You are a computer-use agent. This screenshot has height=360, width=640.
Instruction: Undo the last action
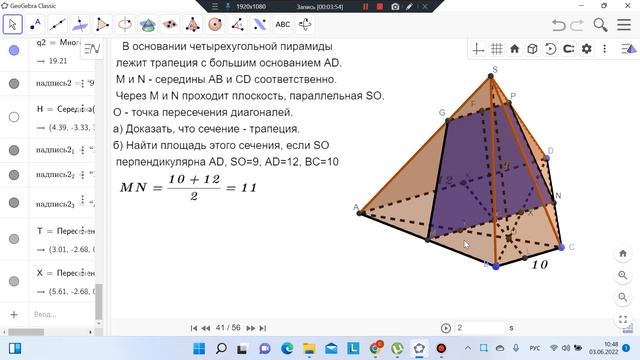(559, 25)
